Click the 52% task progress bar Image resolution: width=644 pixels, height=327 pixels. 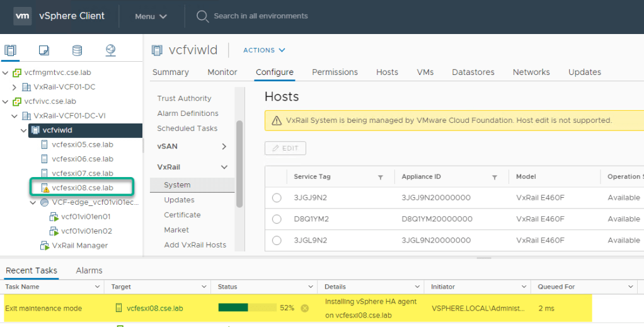[x=247, y=308]
